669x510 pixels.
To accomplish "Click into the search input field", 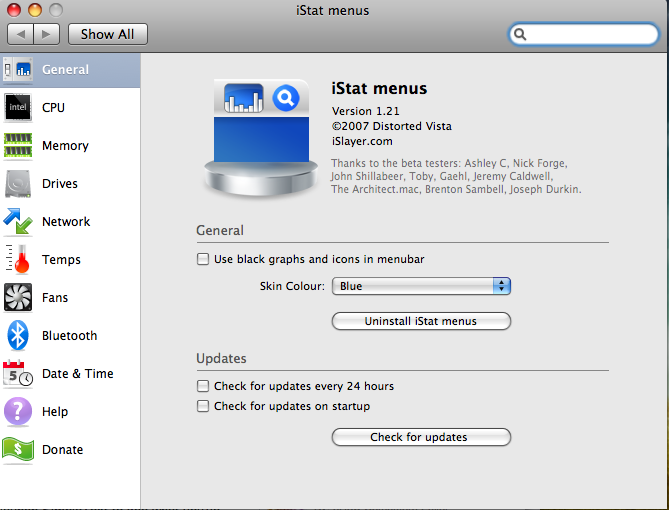I will [584, 34].
